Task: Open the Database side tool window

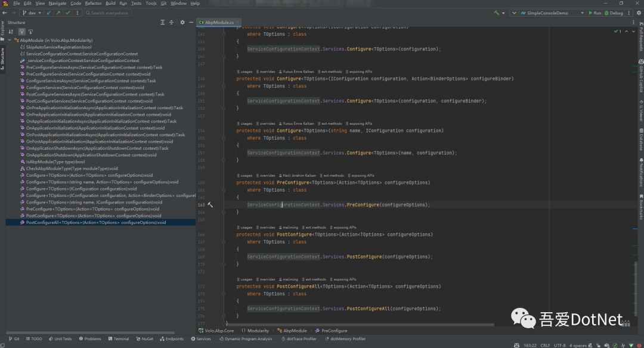Action: pyautogui.click(x=640, y=140)
